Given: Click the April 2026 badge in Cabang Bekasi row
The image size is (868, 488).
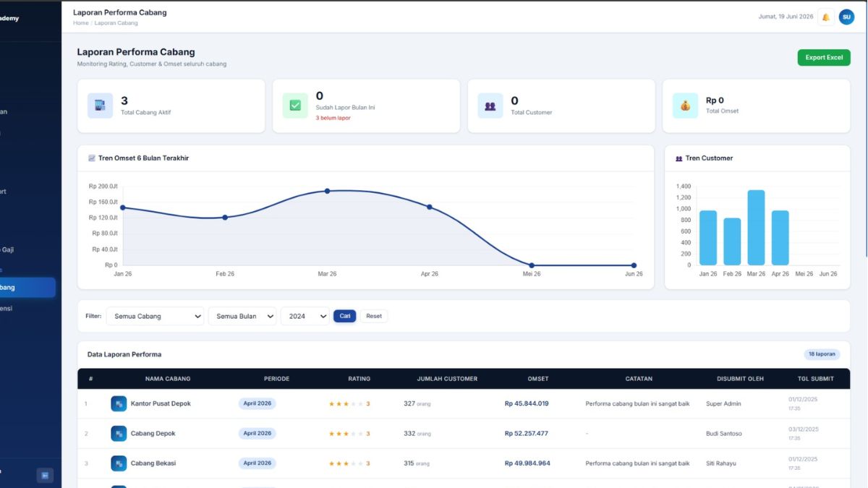Looking at the screenshot, I should pos(258,463).
